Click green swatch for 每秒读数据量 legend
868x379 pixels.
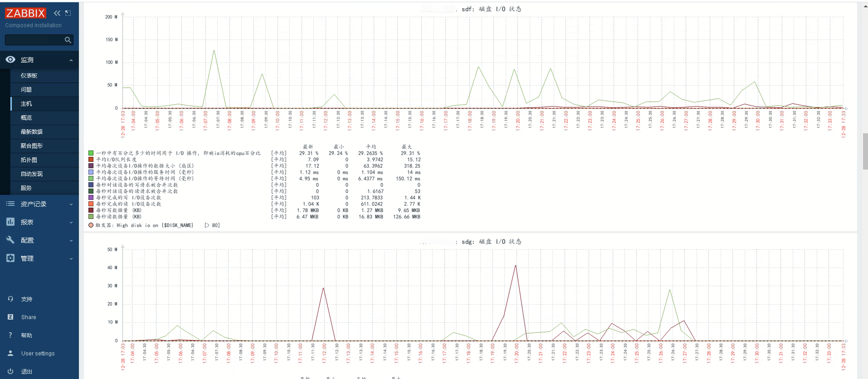pos(91,217)
